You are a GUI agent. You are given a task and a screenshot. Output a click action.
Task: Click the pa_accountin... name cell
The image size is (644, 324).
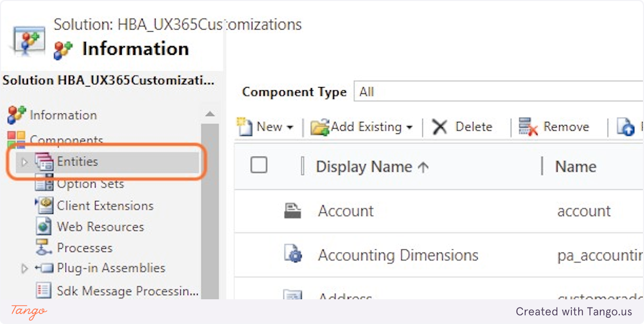point(600,255)
